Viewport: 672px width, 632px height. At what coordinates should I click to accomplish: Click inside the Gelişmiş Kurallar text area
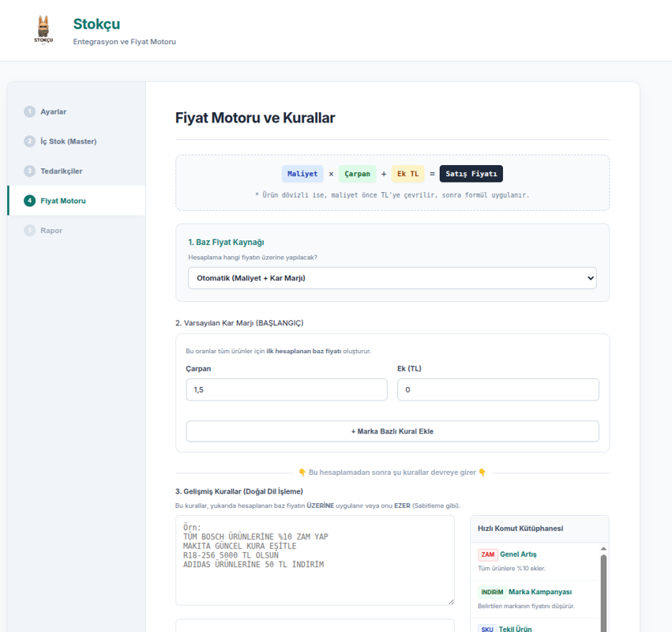pos(314,561)
